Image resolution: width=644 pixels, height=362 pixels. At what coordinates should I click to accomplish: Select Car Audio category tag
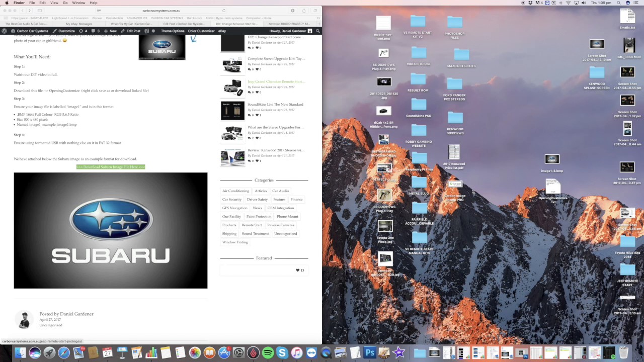281,191
